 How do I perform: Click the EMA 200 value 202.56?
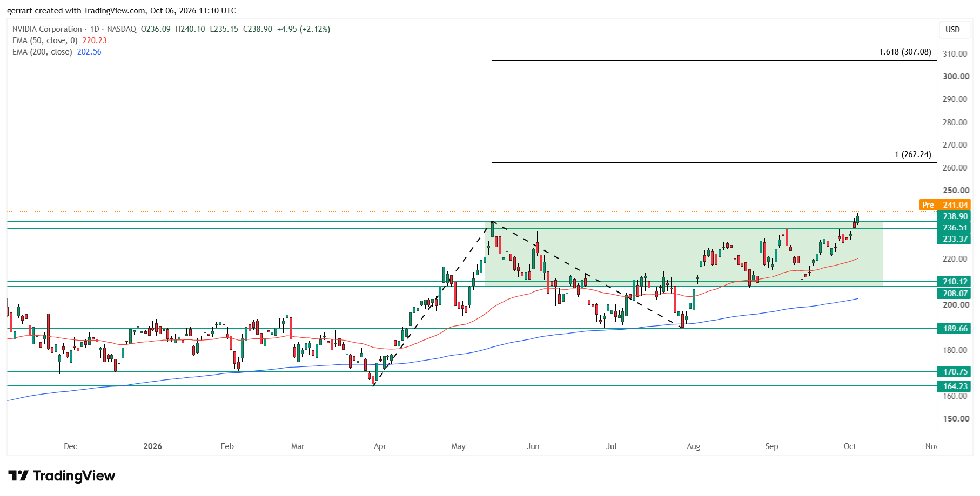pos(89,52)
